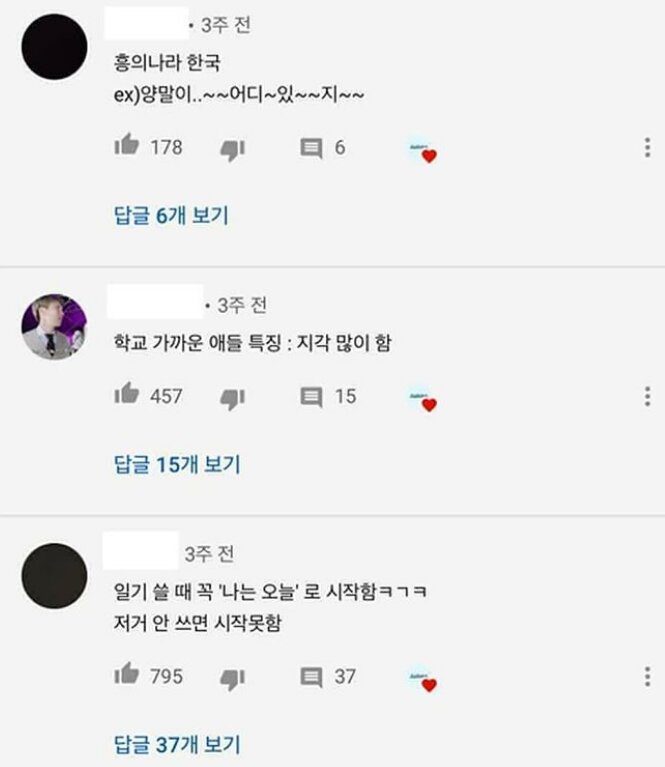Like the comment with 795 likes
This screenshot has width=665, height=767.
point(127,673)
